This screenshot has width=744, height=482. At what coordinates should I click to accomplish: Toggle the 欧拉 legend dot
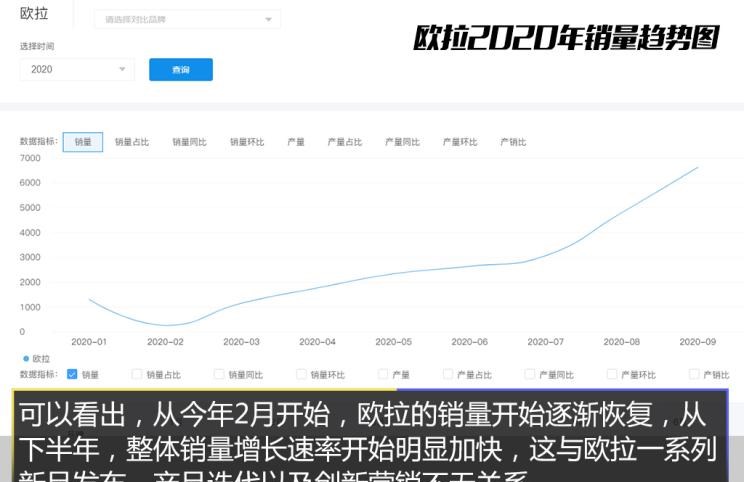(x=26, y=359)
